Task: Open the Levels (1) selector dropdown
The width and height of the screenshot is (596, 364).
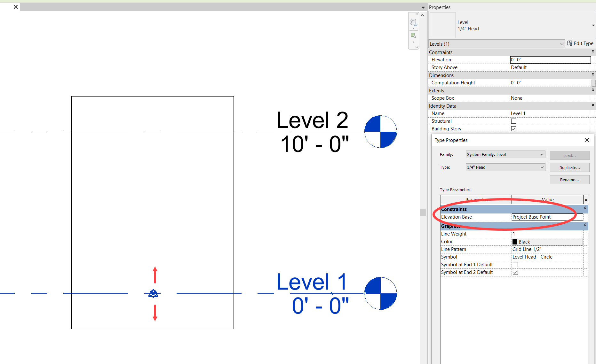Action: [561, 44]
